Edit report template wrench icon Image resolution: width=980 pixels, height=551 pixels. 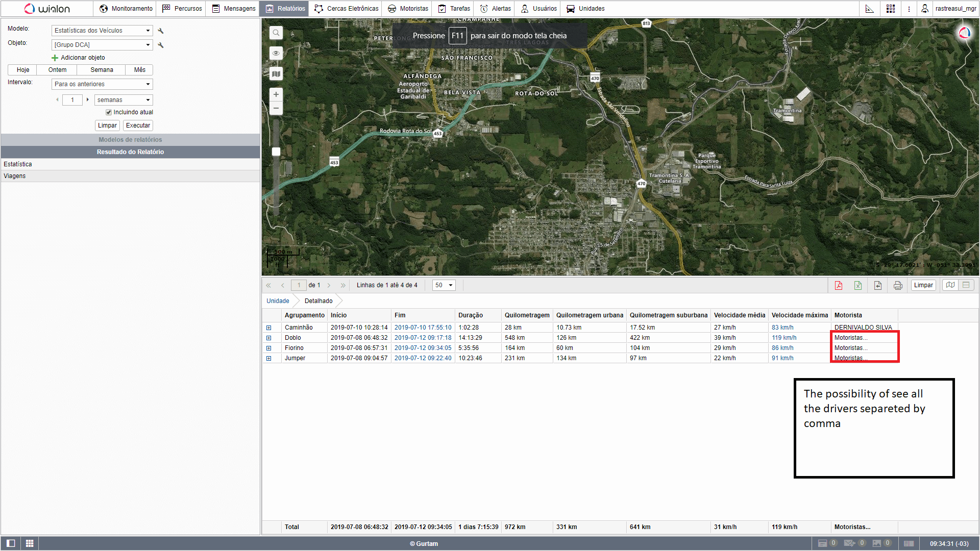(161, 31)
